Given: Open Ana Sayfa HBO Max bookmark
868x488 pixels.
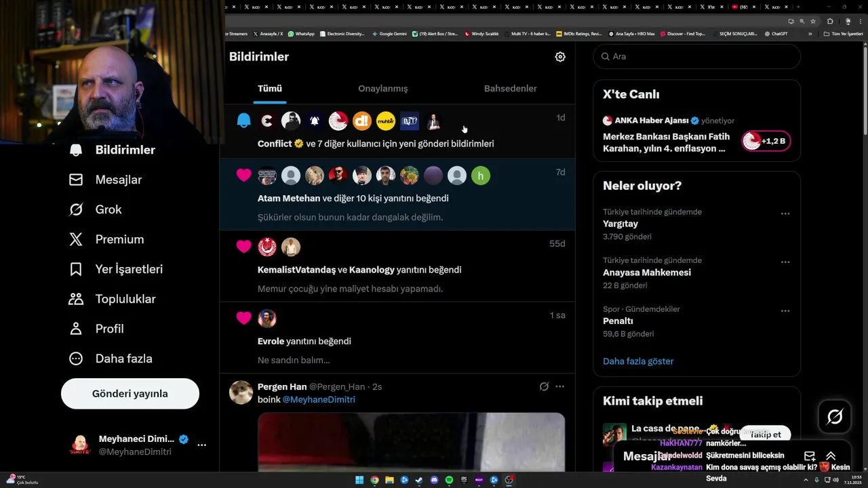Looking at the screenshot, I should 631,34.
